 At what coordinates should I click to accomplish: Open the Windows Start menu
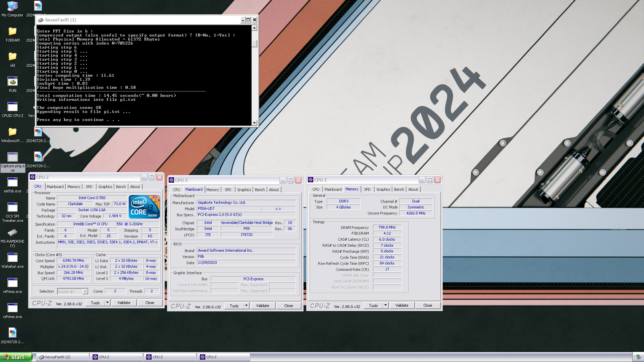coord(16,357)
